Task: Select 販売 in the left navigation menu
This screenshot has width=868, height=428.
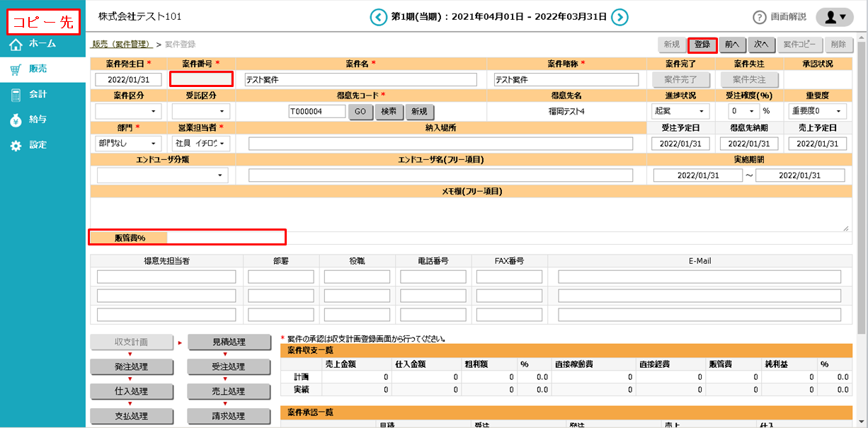Action: [x=42, y=69]
